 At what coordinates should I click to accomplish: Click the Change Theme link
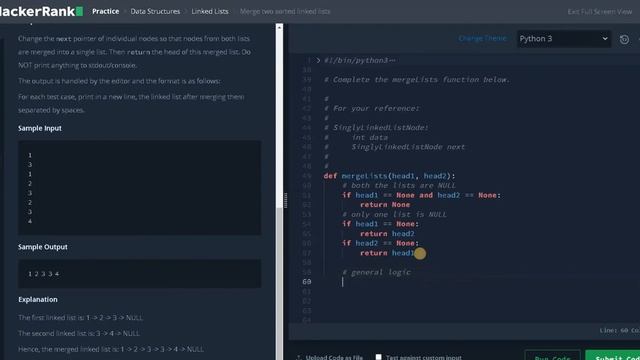pos(482,38)
